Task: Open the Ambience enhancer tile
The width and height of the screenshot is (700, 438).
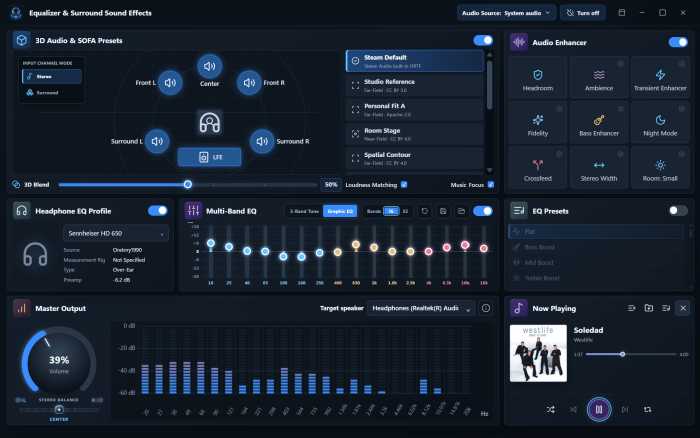Action: pos(599,77)
